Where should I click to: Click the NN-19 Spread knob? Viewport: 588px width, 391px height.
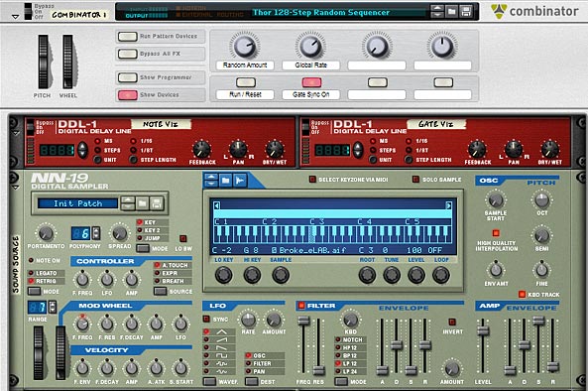[119, 233]
